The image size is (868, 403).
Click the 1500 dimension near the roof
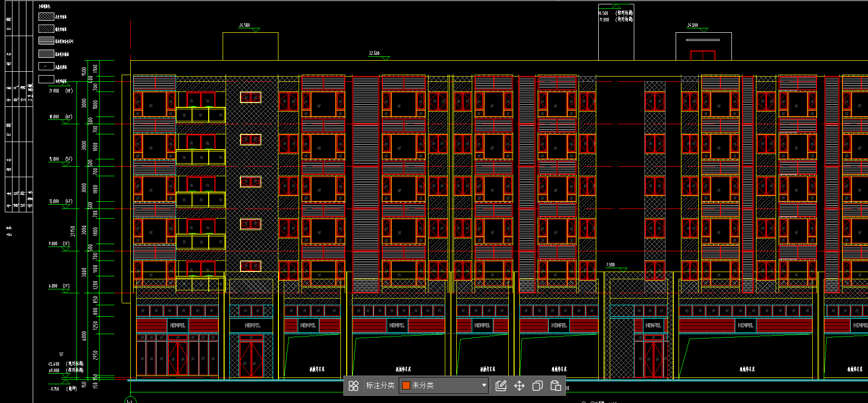(84, 71)
